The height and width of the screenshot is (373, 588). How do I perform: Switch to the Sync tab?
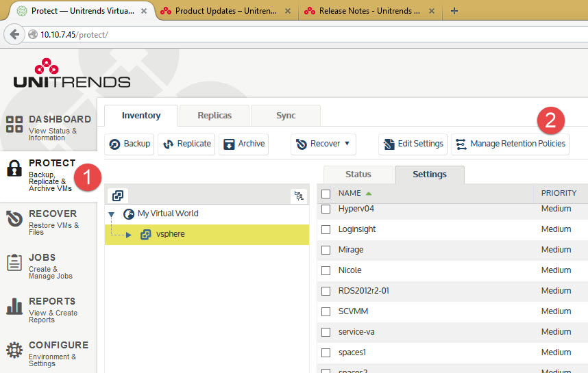point(286,116)
